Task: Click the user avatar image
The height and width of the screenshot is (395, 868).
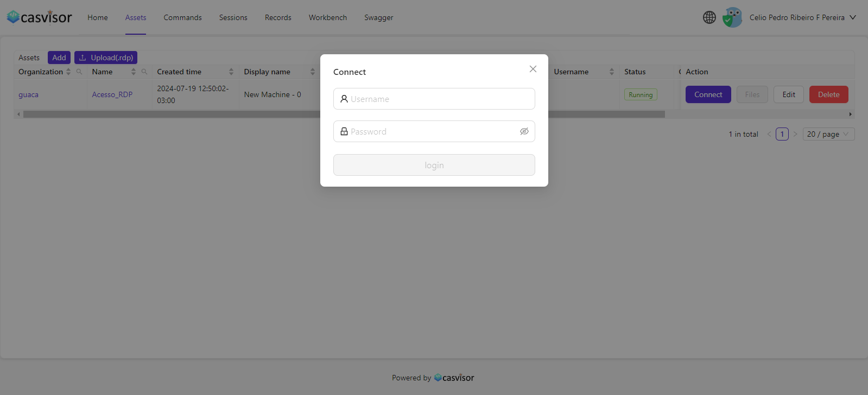Action: [732, 17]
